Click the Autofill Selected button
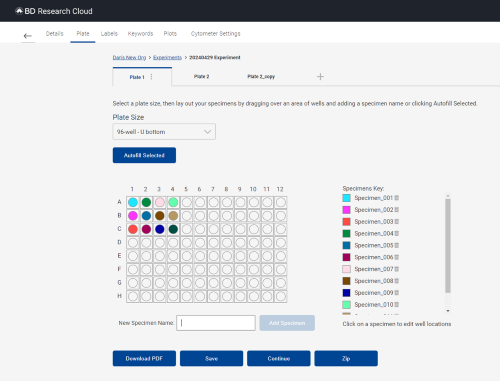This screenshot has height=381, width=500. [x=144, y=155]
